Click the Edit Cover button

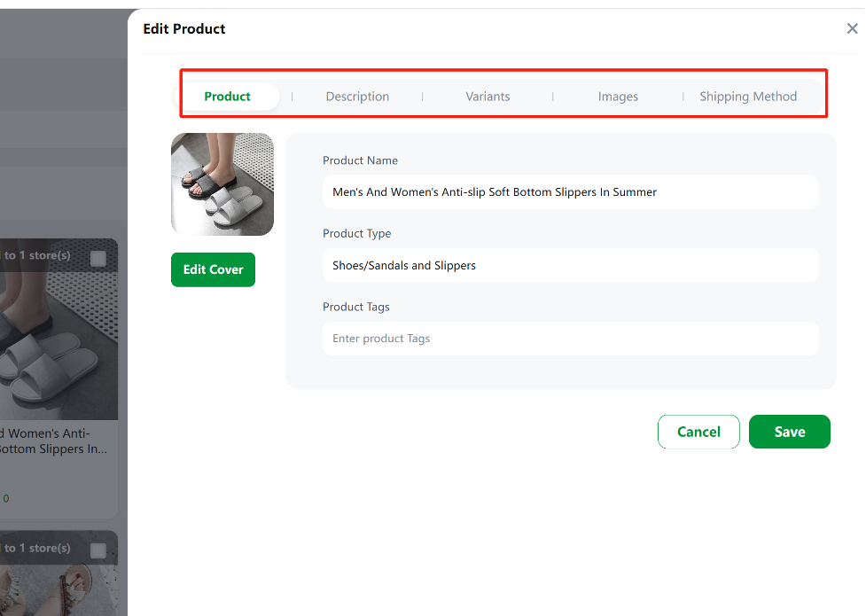coord(214,269)
